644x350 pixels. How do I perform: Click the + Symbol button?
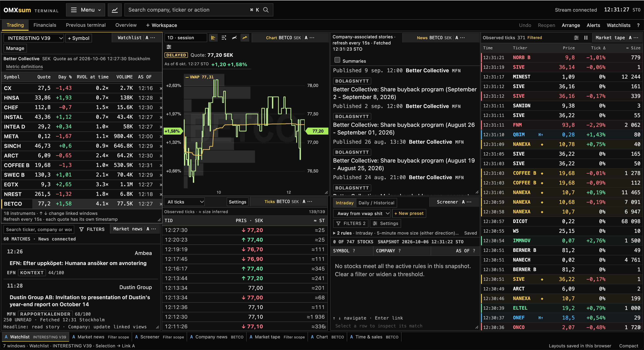(78, 38)
